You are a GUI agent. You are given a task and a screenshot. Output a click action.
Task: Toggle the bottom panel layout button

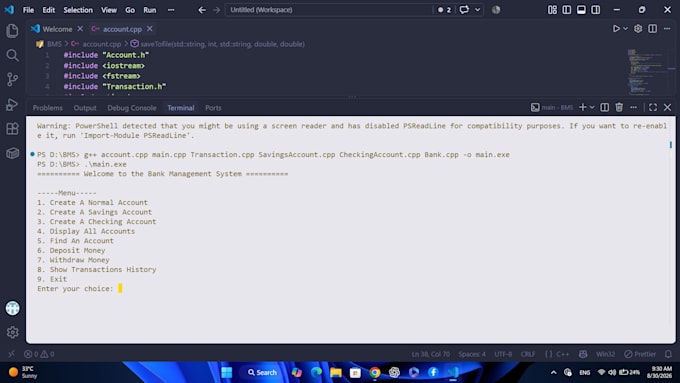click(581, 10)
